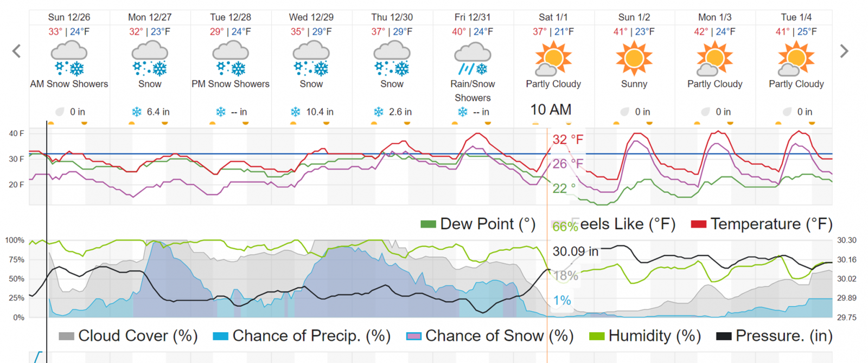Image resolution: width=868 pixels, height=363 pixels.
Task: Click the snowflake icon beside 10.4 in
Action: coord(296,112)
